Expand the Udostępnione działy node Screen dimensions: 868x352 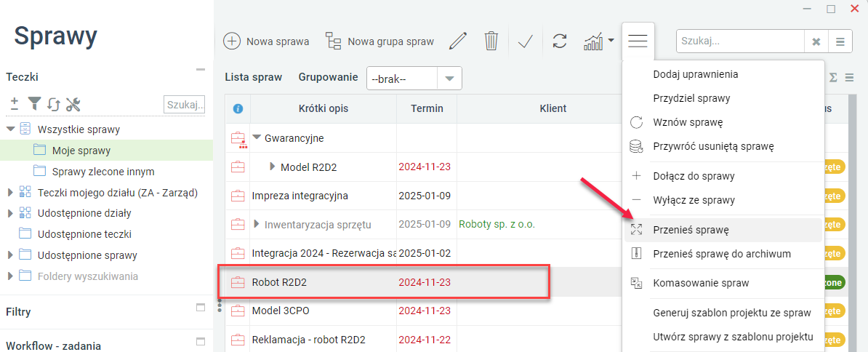coord(10,213)
